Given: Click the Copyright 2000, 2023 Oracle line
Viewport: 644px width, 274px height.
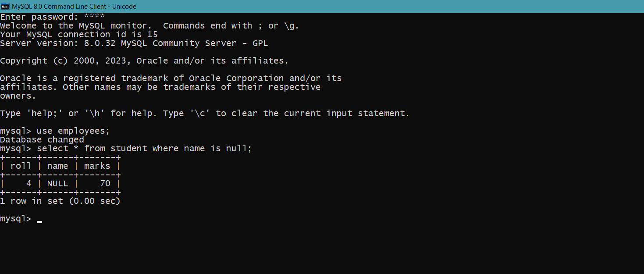Looking at the screenshot, I should pyautogui.click(x=144, y=61).
